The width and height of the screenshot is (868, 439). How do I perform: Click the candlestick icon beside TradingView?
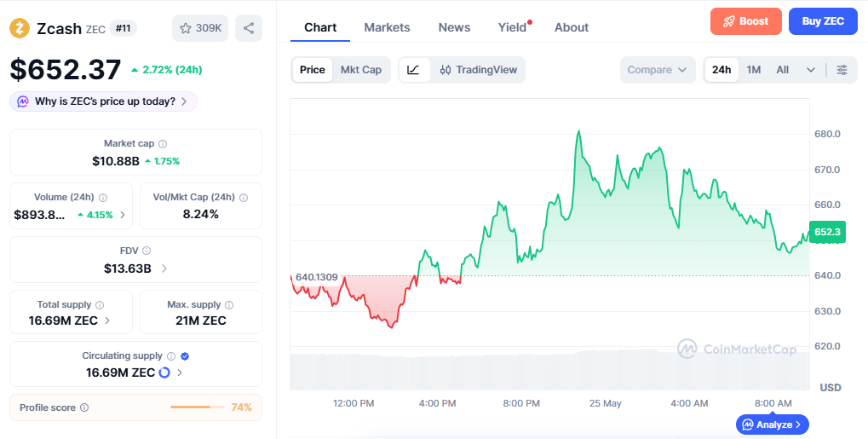pyautogui.click(x=445, y=70)
